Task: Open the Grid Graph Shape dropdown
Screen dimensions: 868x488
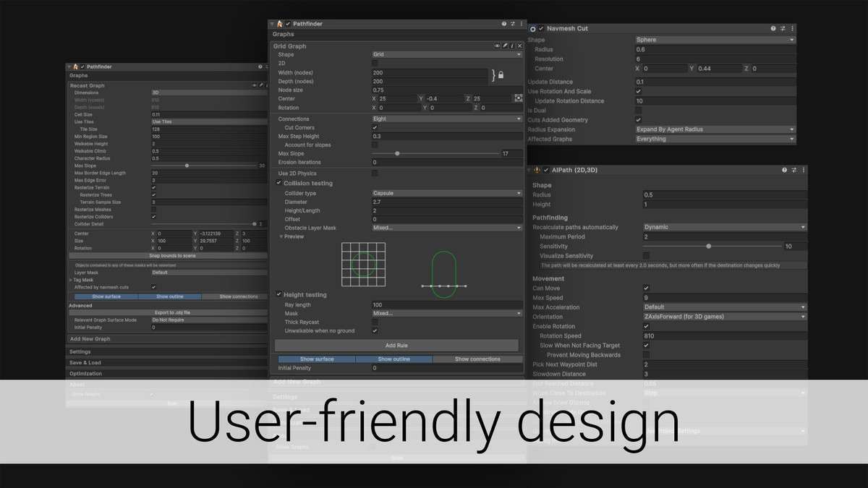Action: coord(447,54)
